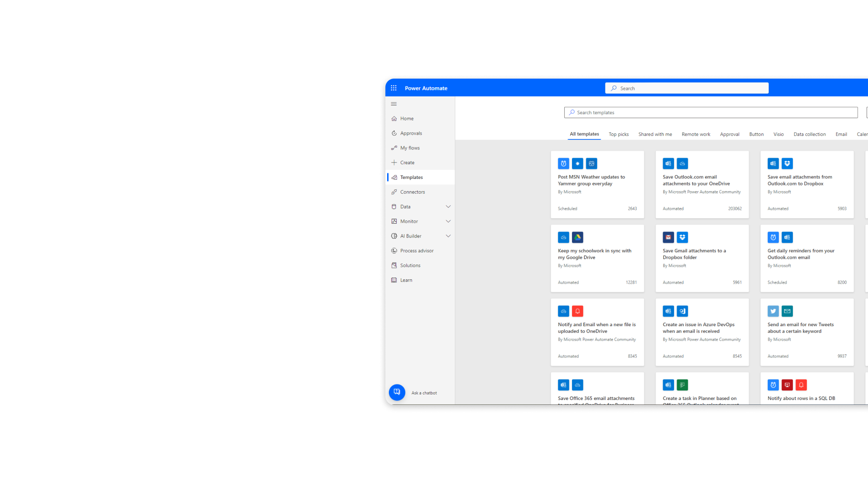
Task: Click the Data database icon
Action: (x=394, y=207)
